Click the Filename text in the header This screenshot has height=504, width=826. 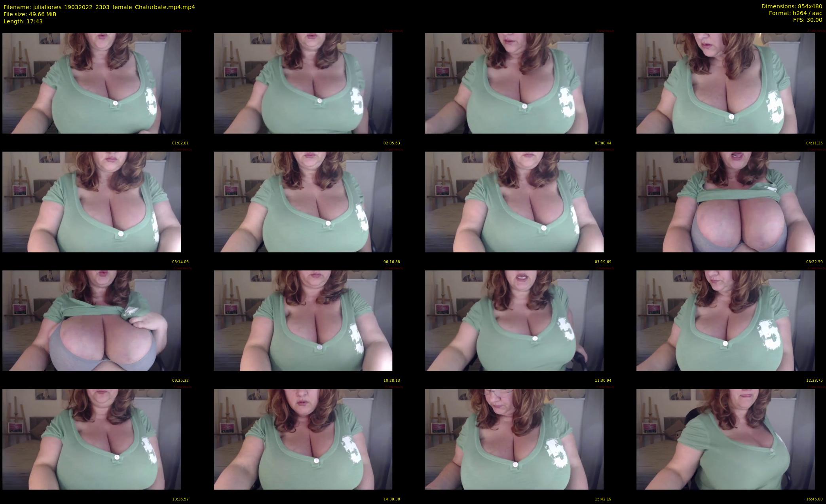pyautogui.click(x=99, y=7)
